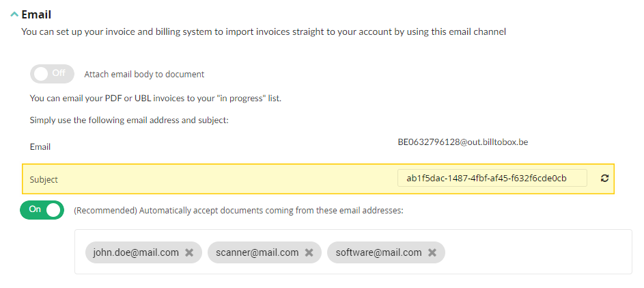Remove software@mail.com with its X icon
This screenshot has height=288, width=644.
(x=432, y=252)
